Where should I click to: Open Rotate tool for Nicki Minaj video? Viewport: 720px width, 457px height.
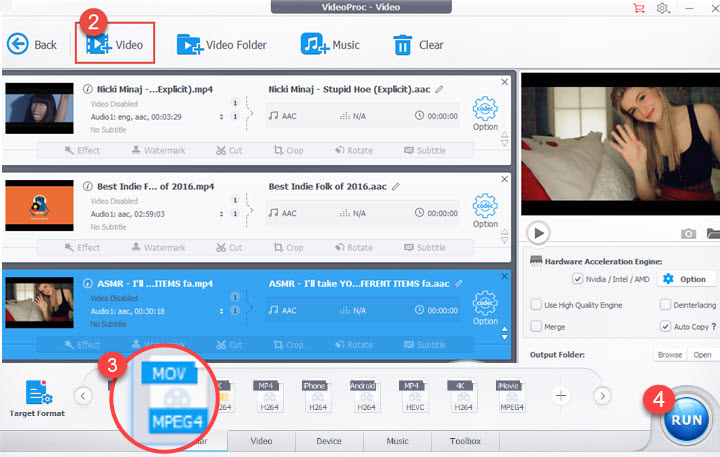coord(354,150)
